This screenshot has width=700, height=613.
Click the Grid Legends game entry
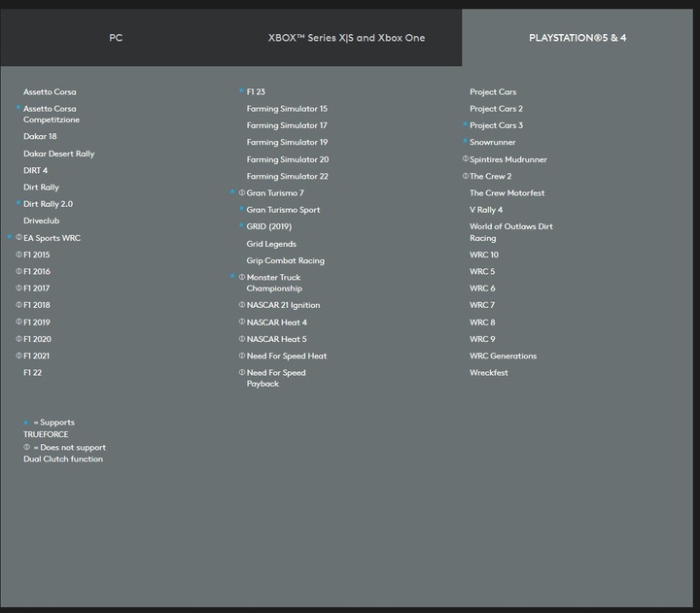(x=271, y=244)
